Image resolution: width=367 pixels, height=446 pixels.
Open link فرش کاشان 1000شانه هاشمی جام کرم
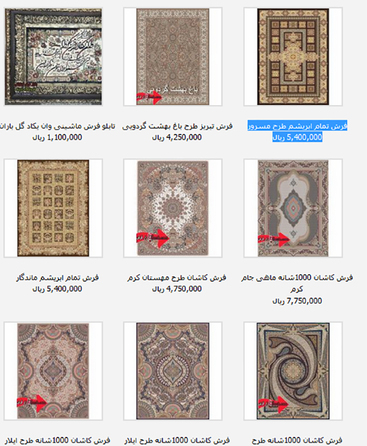tap(297, 283)
